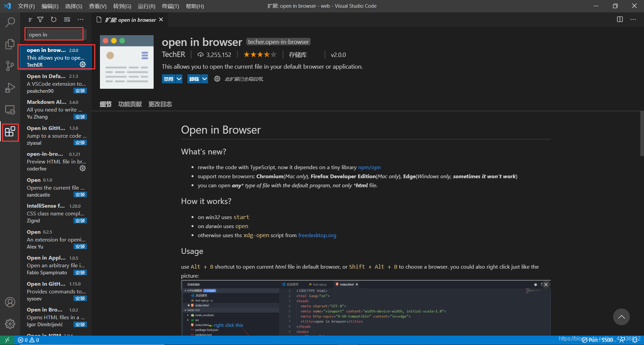
Task: Switch to the 功能贡献 contributions tab
Action: (130, 104)
